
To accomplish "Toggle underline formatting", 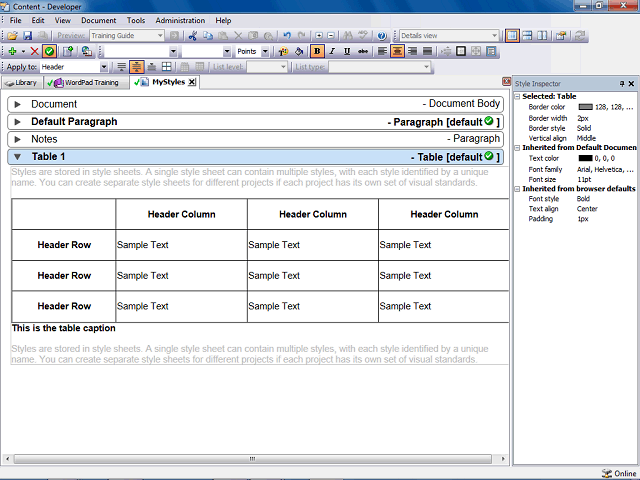I will point(347,51).
